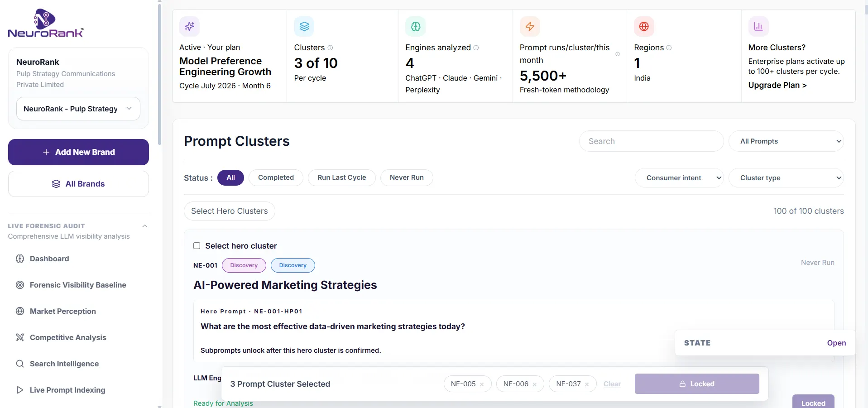This screenshot has height=408, width=868.
Task: Click the Regions info icon
Action: (669, 48)
